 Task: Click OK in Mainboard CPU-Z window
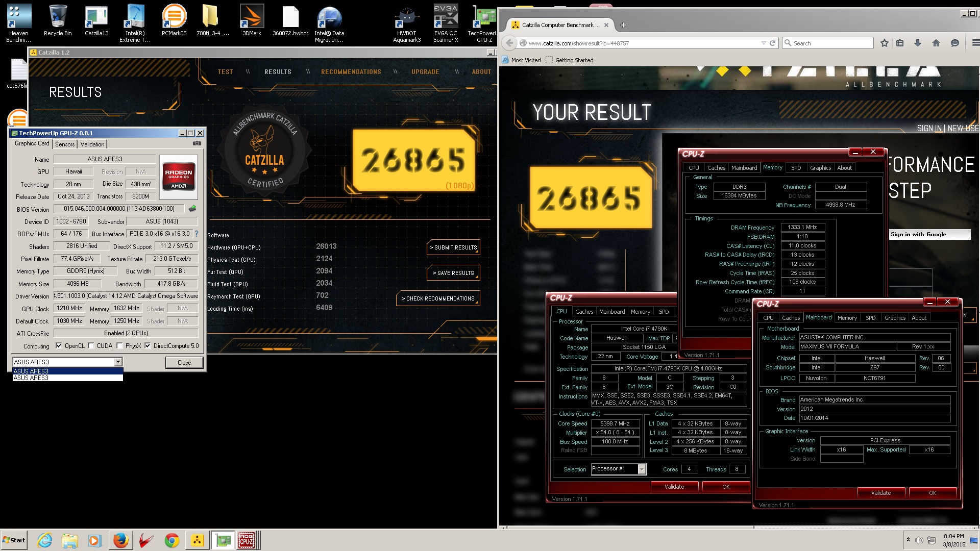point(933,493)
